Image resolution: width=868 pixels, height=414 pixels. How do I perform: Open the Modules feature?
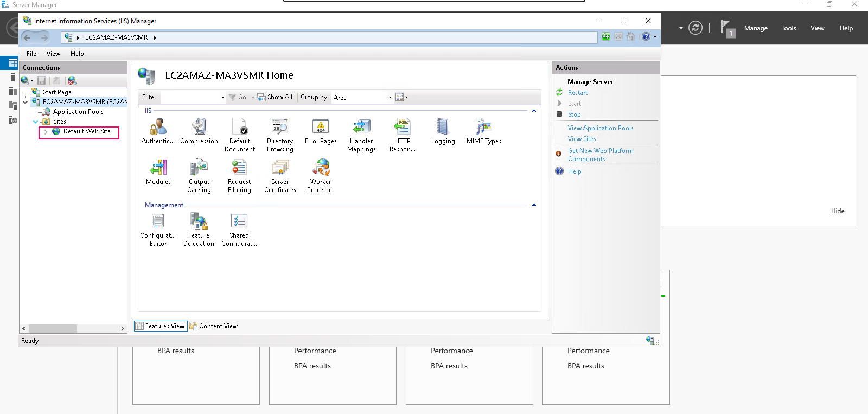pyautogui.click(x=158, y=172)
